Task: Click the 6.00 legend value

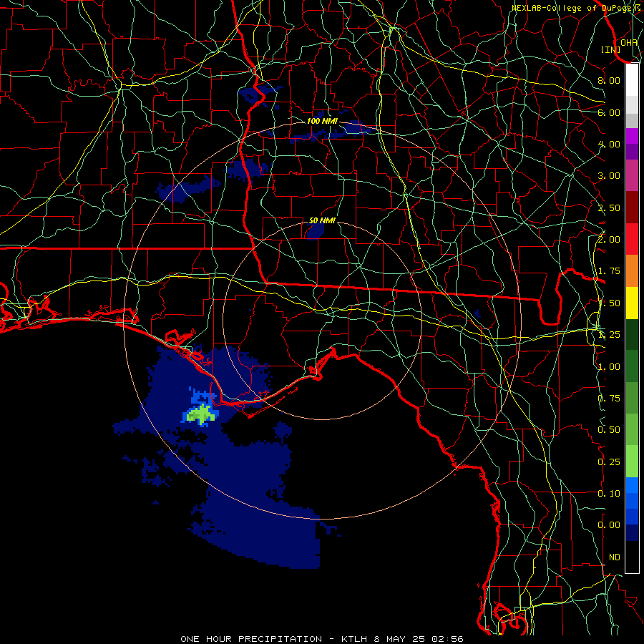Action: [609, 112]
